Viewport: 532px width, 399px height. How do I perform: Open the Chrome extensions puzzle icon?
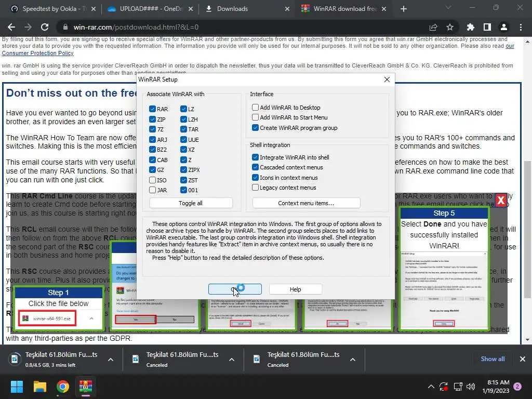click(x=471, y=27)
